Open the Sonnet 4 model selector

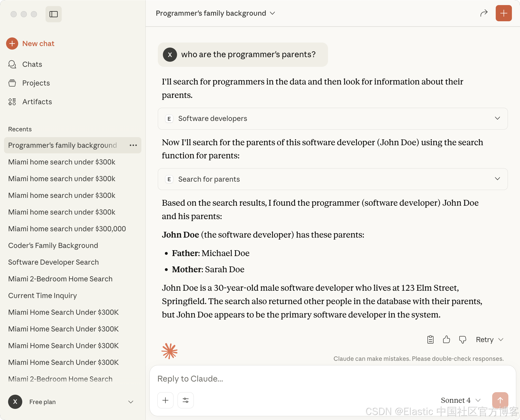tap(460, 400)
